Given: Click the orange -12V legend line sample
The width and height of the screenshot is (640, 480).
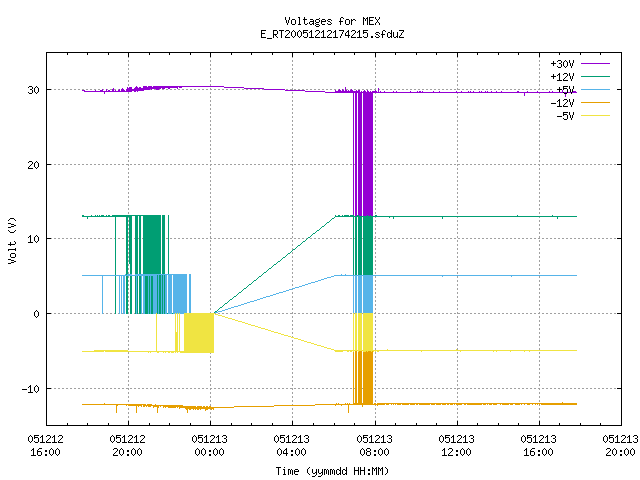Looking at the screenshot, I should (595, 102).
